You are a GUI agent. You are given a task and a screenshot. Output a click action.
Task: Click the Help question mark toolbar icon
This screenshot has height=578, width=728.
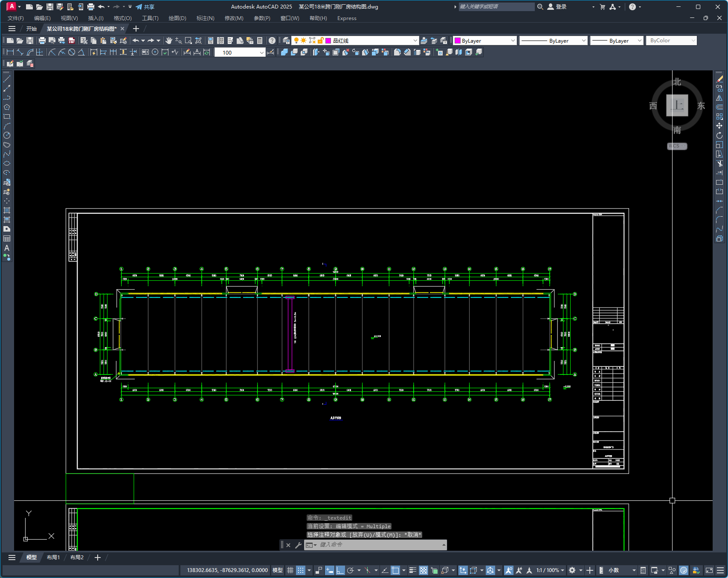(x=272, y=41)
